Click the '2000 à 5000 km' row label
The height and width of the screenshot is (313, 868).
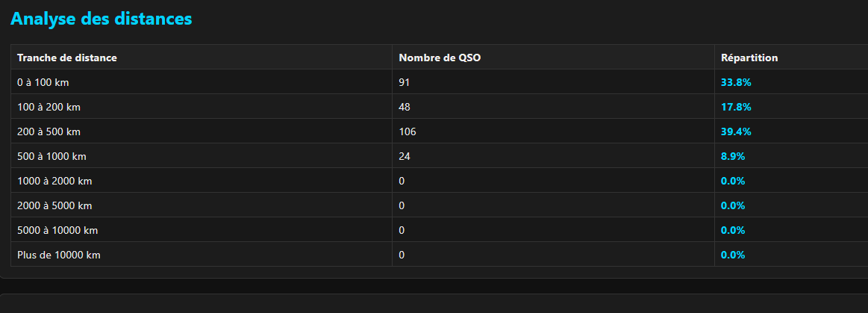click(54, 205)
